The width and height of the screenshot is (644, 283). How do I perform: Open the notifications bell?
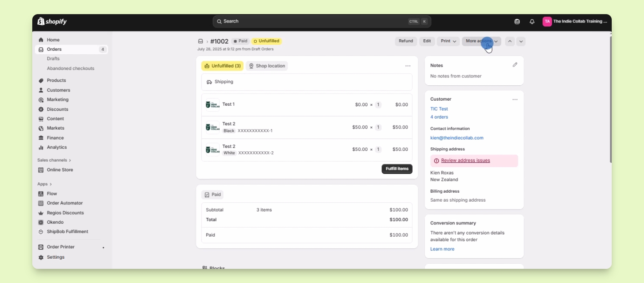(x=532, y=22)
